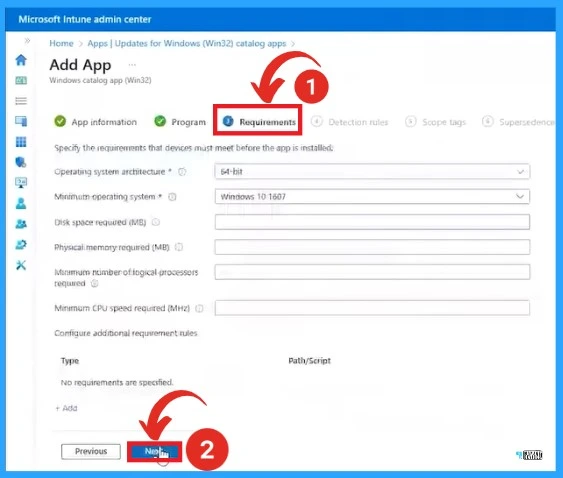Open Apps | Updates for Windows breadcrumb

point(187,43)
